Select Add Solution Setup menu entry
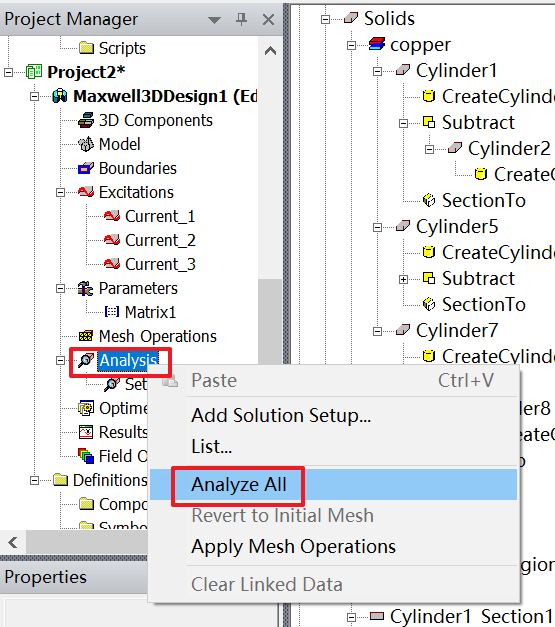The width and height of the screenshot is (555, 627). tap(281, 415)
